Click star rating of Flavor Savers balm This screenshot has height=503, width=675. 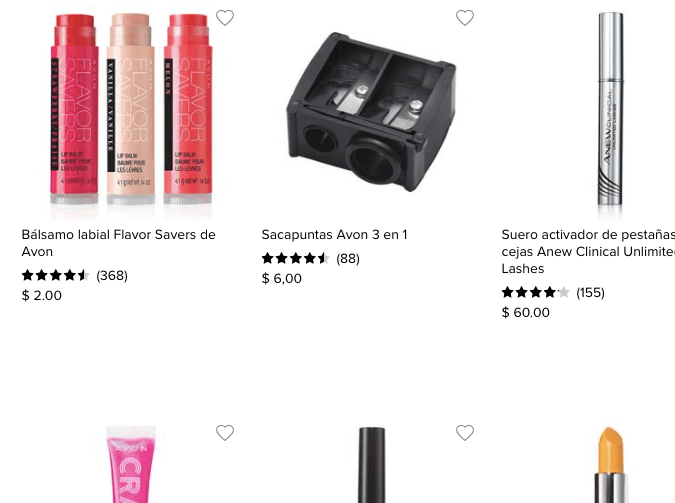[56, 275]
